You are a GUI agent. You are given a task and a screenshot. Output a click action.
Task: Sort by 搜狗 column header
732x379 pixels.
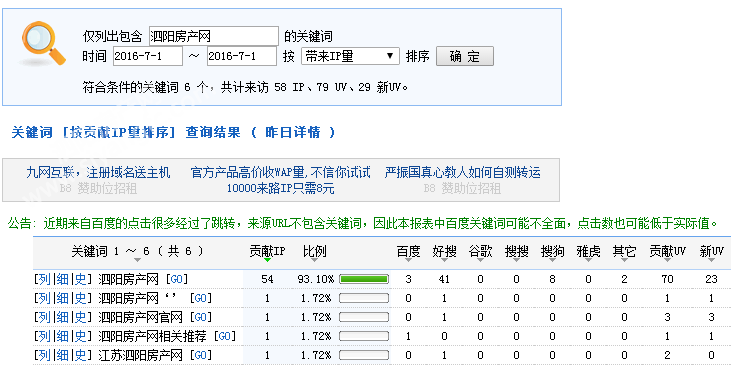click(552, 252)
